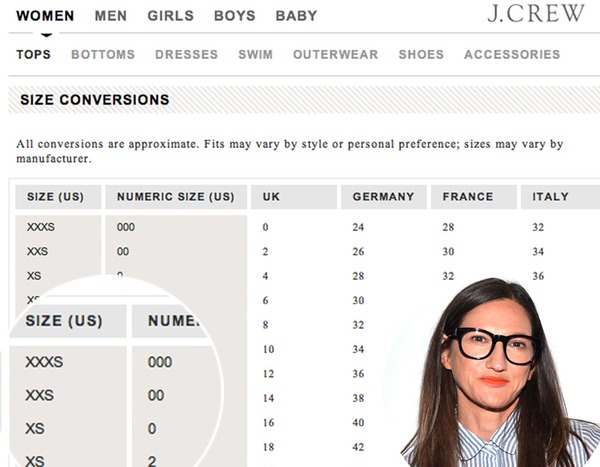
Task: Click Italy size 34 in second row
Action: pos(538,252)
